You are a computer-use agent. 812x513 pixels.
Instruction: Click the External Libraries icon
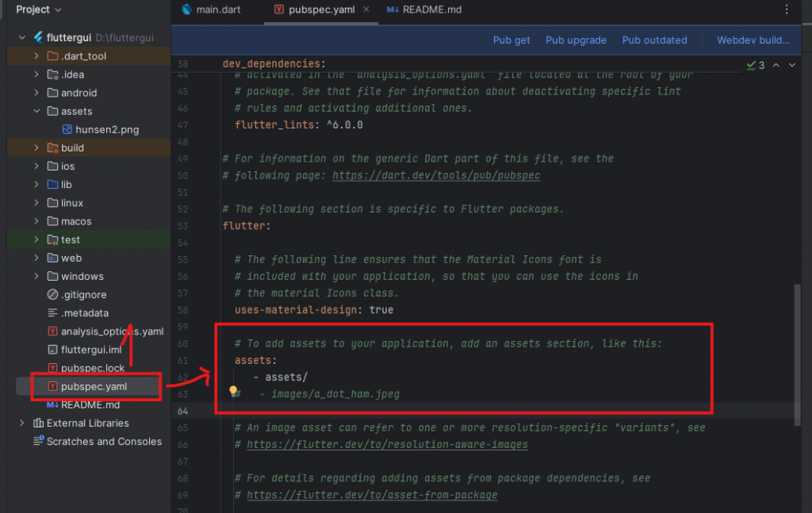[x=38, y=423]
